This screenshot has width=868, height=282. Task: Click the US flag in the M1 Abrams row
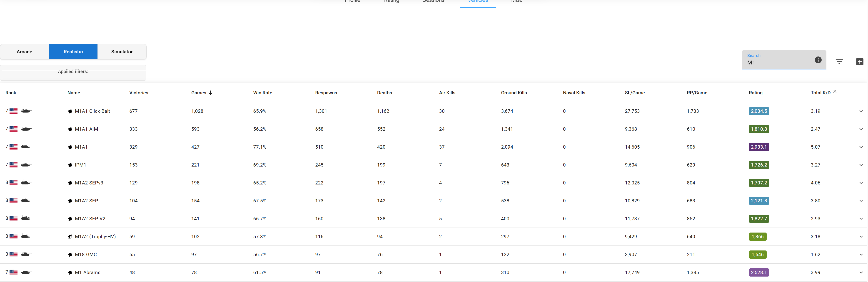pos(13,272)
